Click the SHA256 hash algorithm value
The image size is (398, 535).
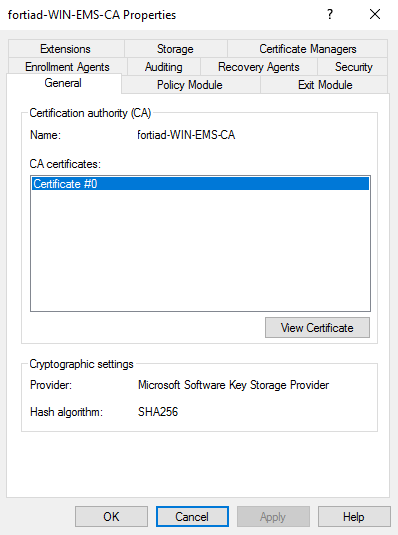(x=158, y=412)
